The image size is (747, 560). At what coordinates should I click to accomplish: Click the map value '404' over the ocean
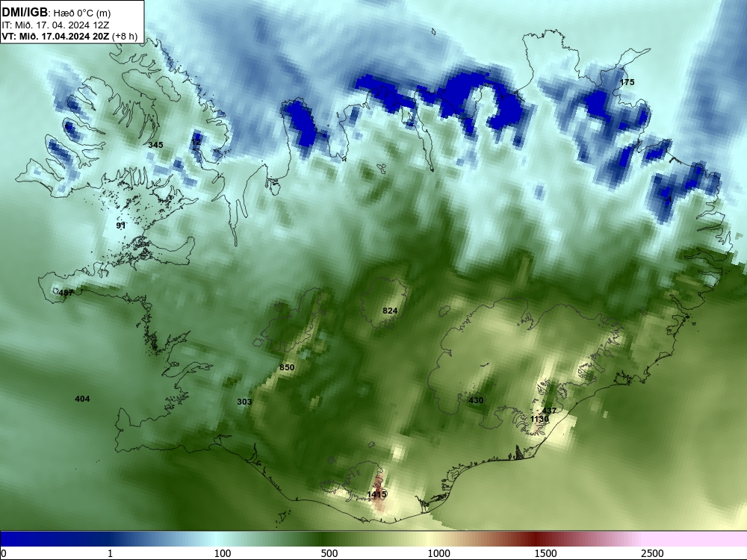point(82,399)
